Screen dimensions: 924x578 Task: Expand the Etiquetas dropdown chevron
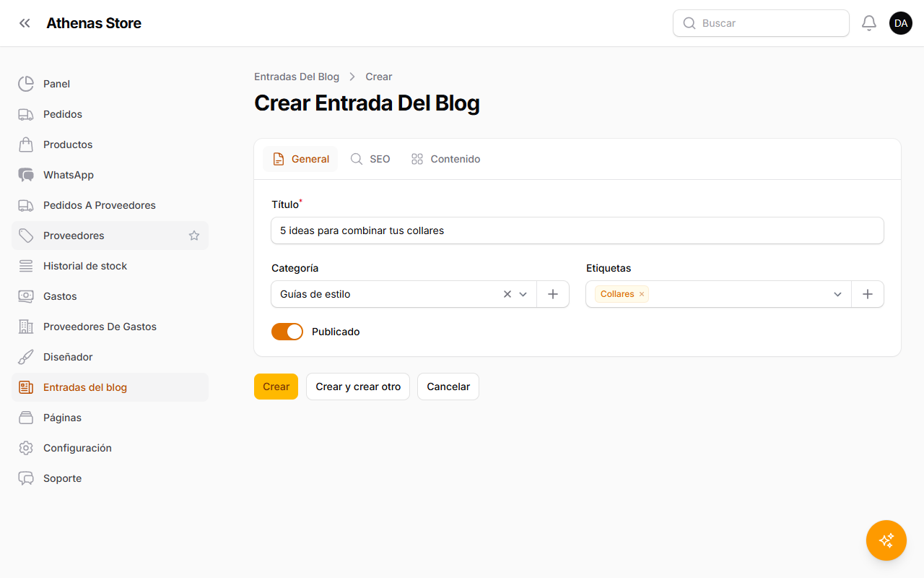pyautogui.click(x=838, y=294)
